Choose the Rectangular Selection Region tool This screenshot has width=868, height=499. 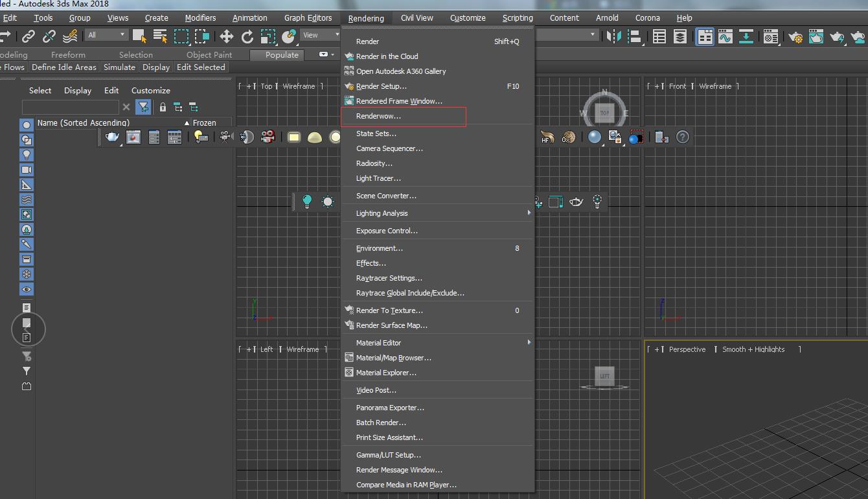(x=181, y=36)
